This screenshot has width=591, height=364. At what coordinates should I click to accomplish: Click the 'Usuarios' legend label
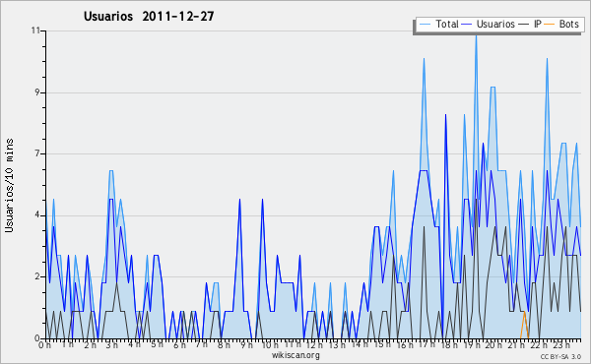[495, 24]
